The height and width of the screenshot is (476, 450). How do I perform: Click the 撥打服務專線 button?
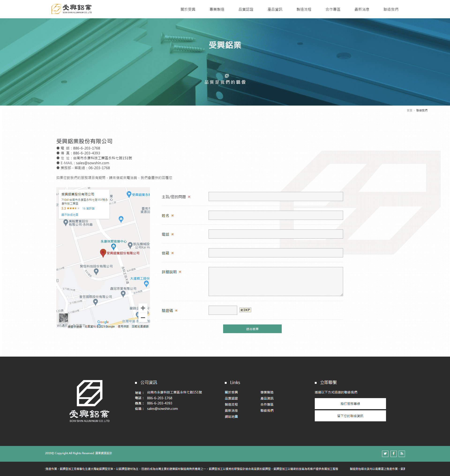pos(350,404)
